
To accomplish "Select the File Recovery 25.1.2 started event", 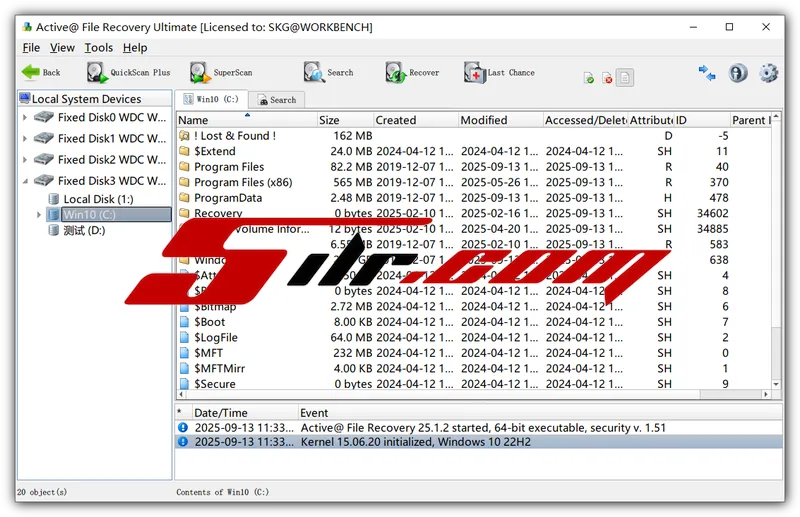I will coord(479,428).
